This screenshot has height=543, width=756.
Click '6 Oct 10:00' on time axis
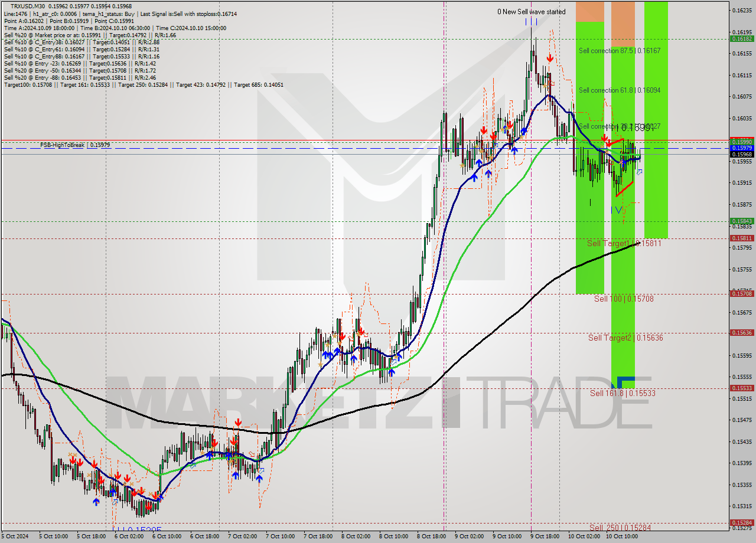pos(167,537)
